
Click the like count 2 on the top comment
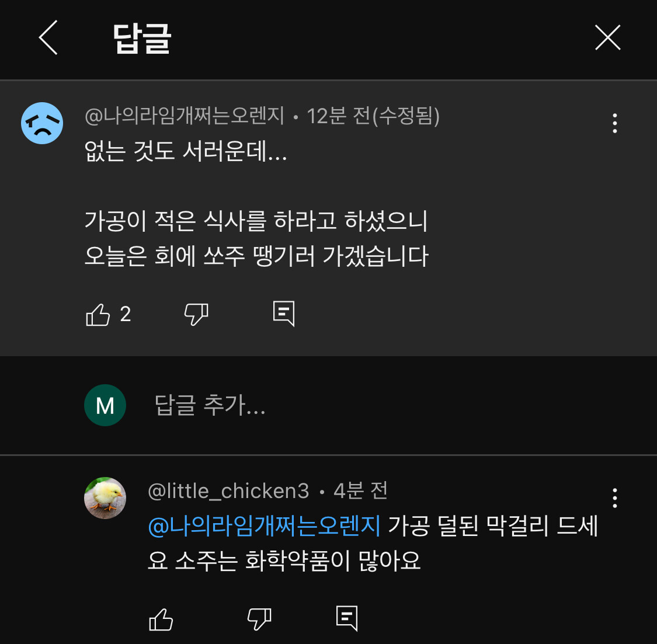tap(126, 315)
